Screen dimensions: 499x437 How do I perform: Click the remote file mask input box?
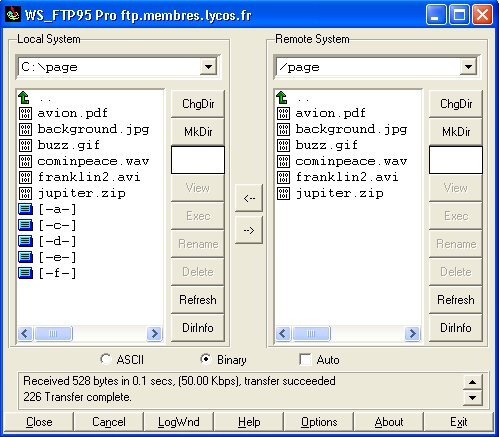456,160
